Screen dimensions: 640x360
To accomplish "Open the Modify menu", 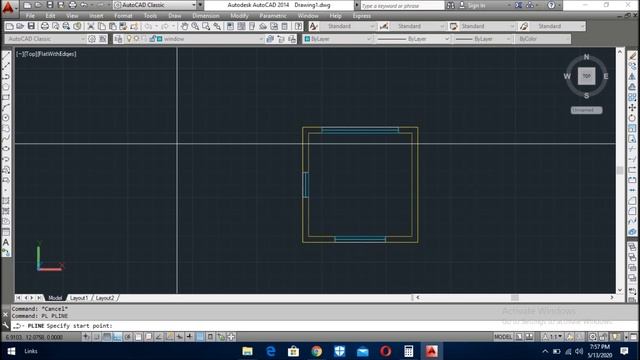I will pyautogui.click(x=239, y=16).
